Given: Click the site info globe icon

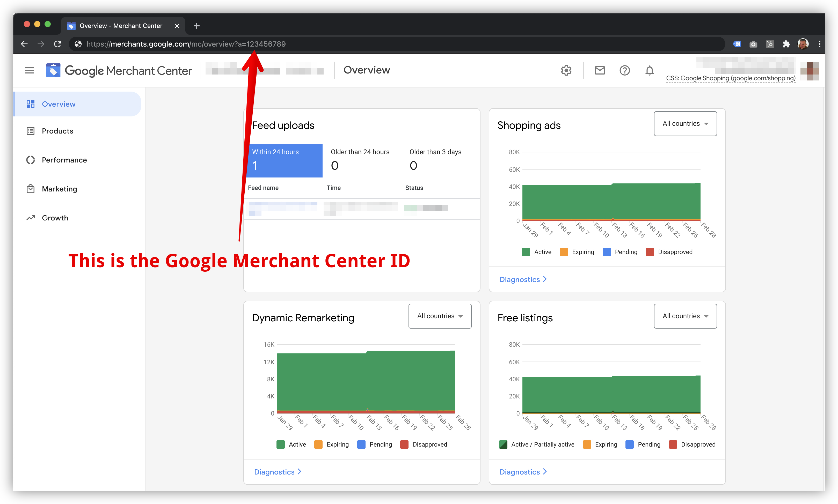Looking at the screenshot, I should (78, 44).
